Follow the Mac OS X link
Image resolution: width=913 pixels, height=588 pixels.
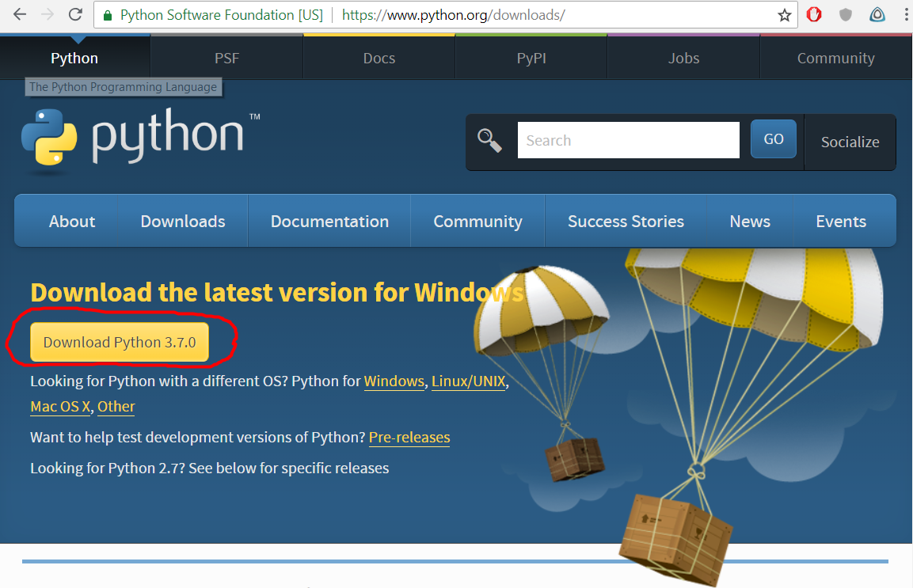(60, 407)
